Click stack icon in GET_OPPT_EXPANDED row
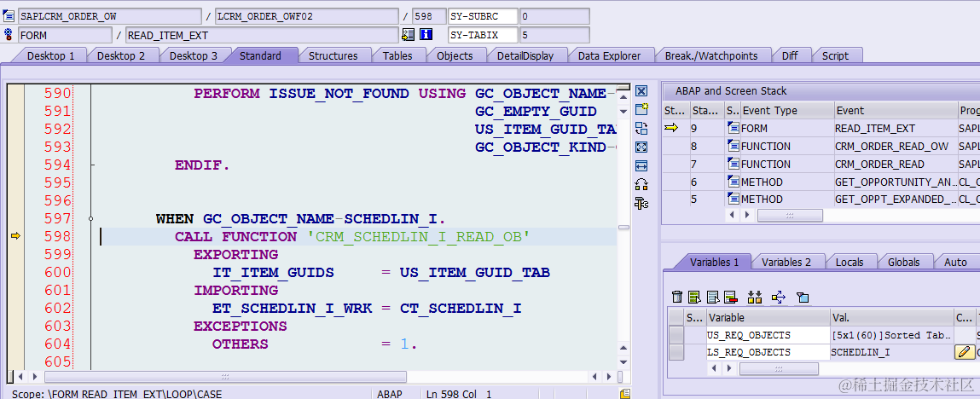The image size is (980, 399). point(733,199)
